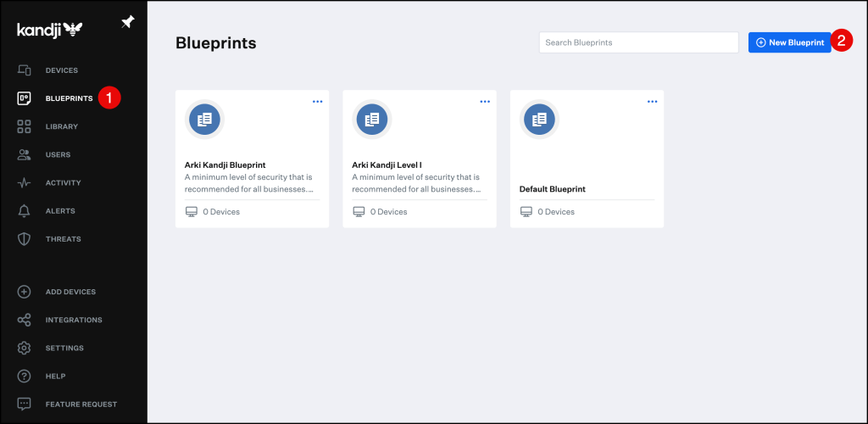
Task: Open the Activity pulse icon
Action: (x=25, y=182)
